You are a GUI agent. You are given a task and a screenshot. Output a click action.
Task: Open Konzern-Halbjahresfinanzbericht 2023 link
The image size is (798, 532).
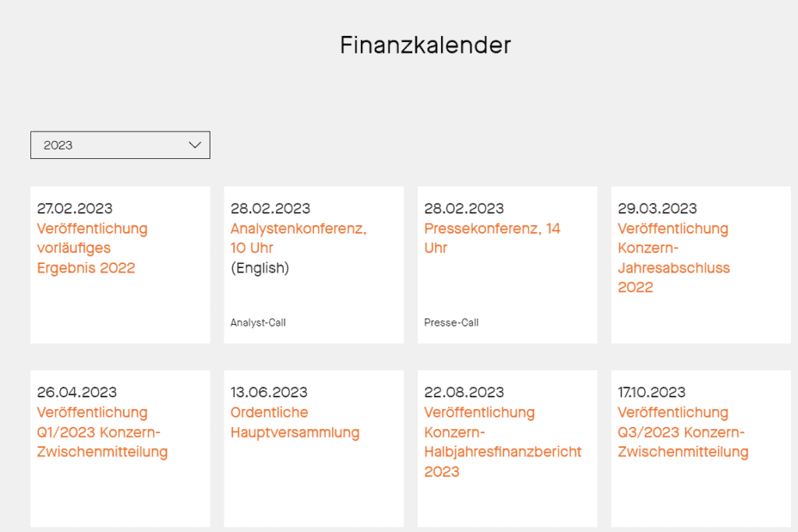point(503,442)
